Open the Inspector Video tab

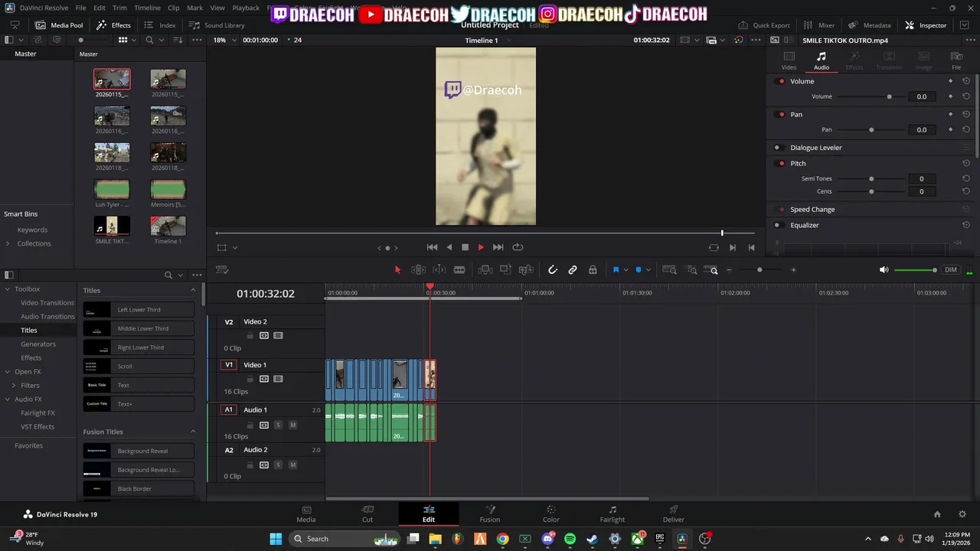point(789,60)
